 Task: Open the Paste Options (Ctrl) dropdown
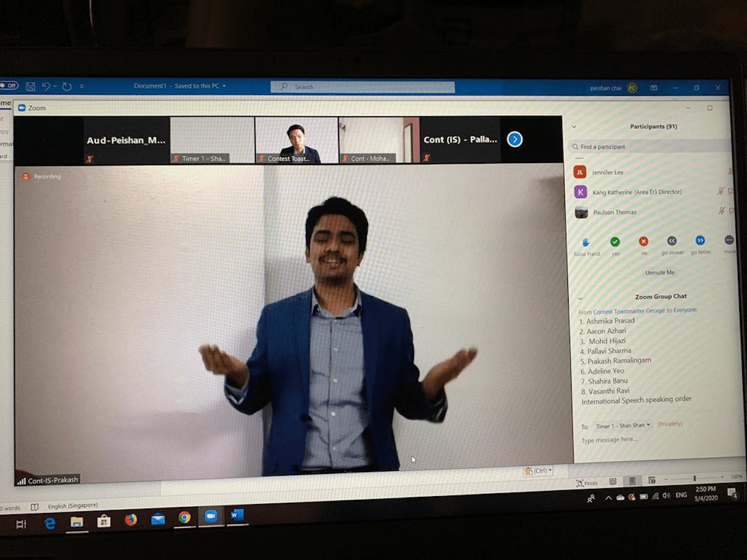[x=538, y=471]
